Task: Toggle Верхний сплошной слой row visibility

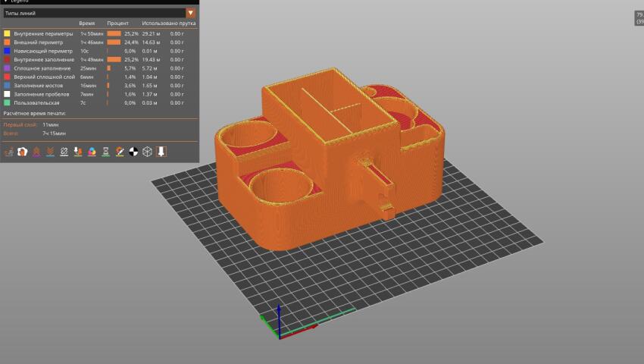Action: 100,77
